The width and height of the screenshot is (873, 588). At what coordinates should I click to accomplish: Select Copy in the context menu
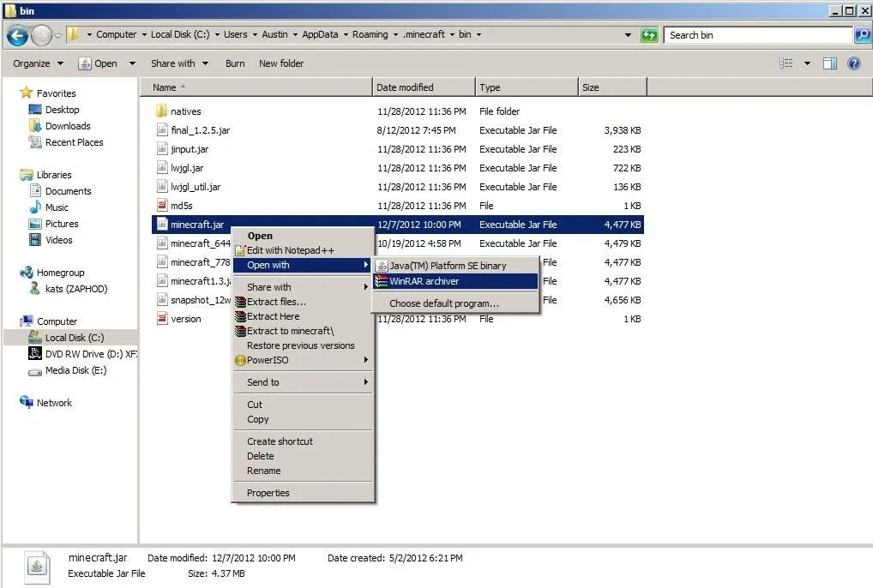(x=303, y=419)
